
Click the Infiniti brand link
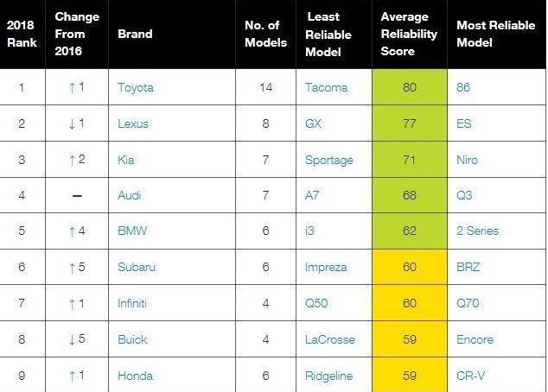click(x=131, y=303)
